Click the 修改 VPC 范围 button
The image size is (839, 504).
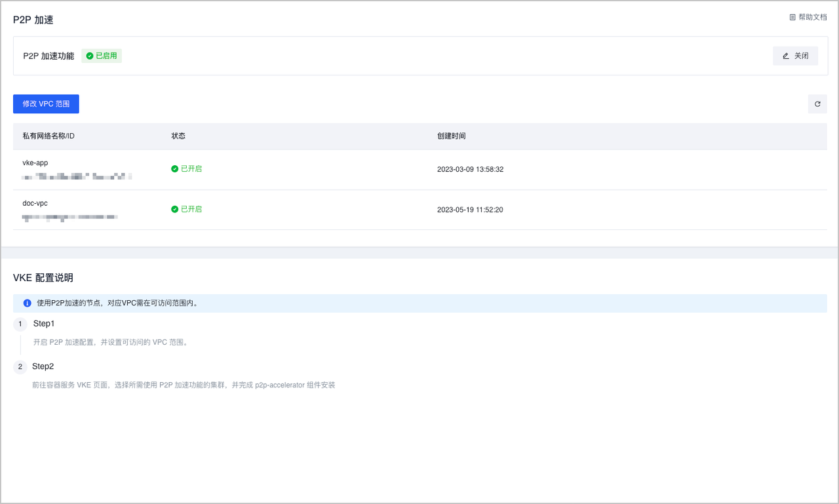pos(46,104)
